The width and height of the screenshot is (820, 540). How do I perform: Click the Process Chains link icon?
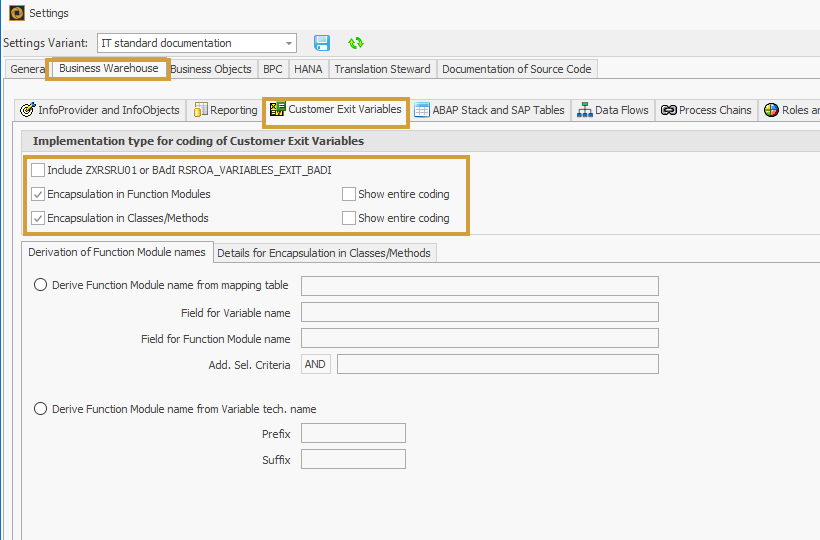point(669,110)
